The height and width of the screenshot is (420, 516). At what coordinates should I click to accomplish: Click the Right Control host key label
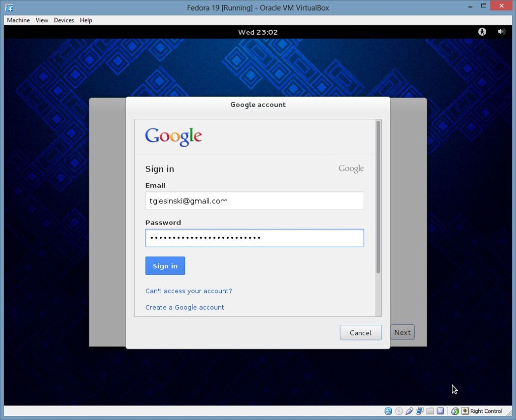486,411
